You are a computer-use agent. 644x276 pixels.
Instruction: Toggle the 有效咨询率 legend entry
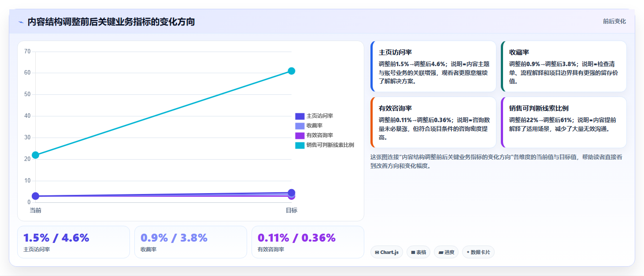click(x=314, y=135)
